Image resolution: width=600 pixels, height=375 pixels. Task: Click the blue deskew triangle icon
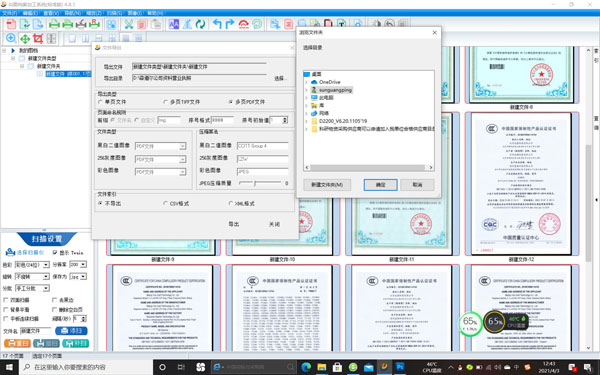187,24
